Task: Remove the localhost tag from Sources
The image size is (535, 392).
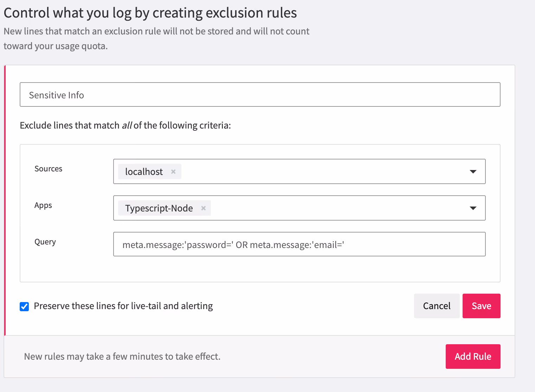Action: [x=173, y=172]
